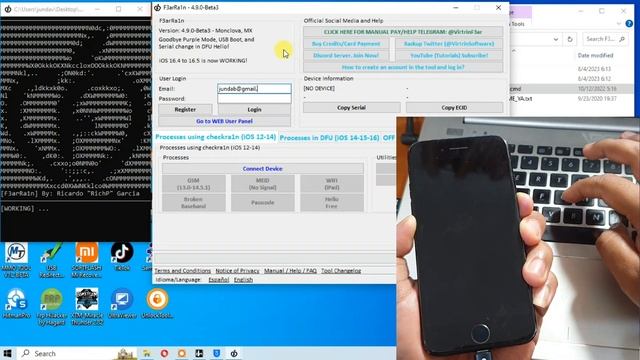Screen dimensions: 640x360
Task: Open File Explorer from the taskbar
Action: click(147, 353)
